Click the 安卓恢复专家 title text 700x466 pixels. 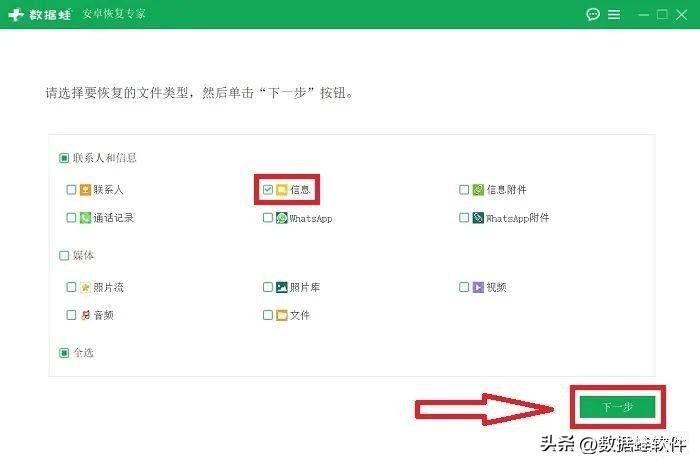click(114, 14)
